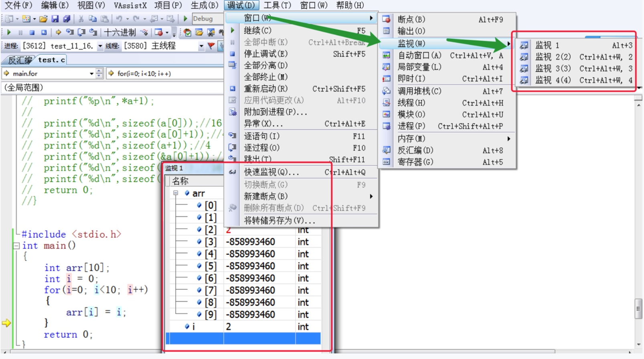Click the Step Out toolbar icon
The width and height of the screenshot is (644, 359).
point(93,32)
